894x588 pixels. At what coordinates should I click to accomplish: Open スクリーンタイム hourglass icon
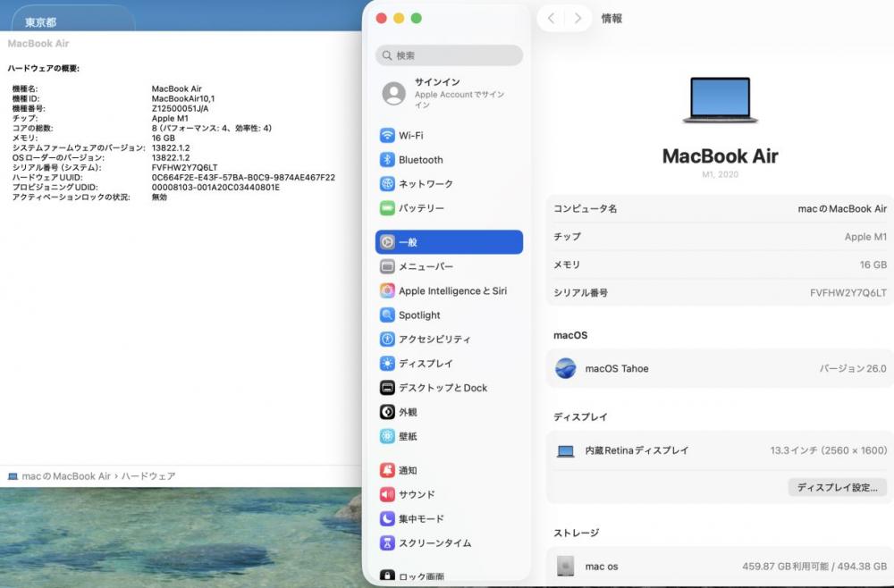(x=387, y=542)
